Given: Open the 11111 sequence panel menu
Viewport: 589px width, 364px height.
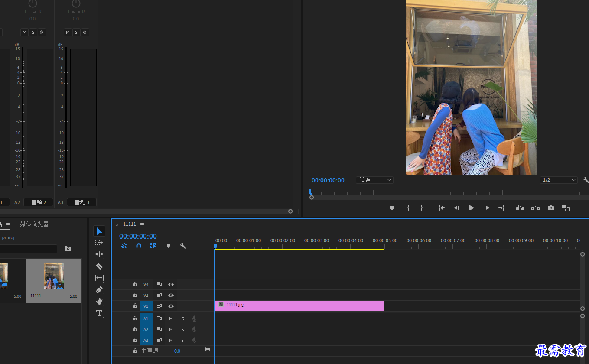Looking at the screenshot, I should [142, 224].
